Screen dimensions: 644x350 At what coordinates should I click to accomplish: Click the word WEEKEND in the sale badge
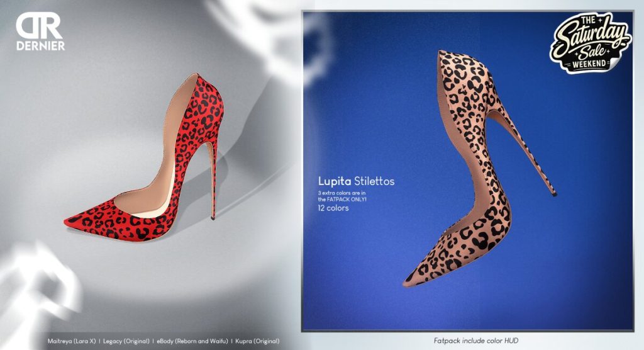[x=589, y=64]
